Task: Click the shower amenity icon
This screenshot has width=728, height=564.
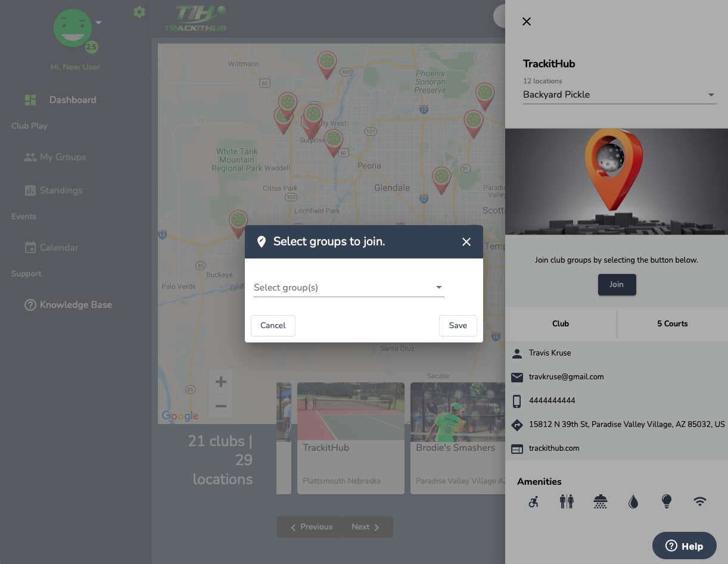Action: click(600, 501)
